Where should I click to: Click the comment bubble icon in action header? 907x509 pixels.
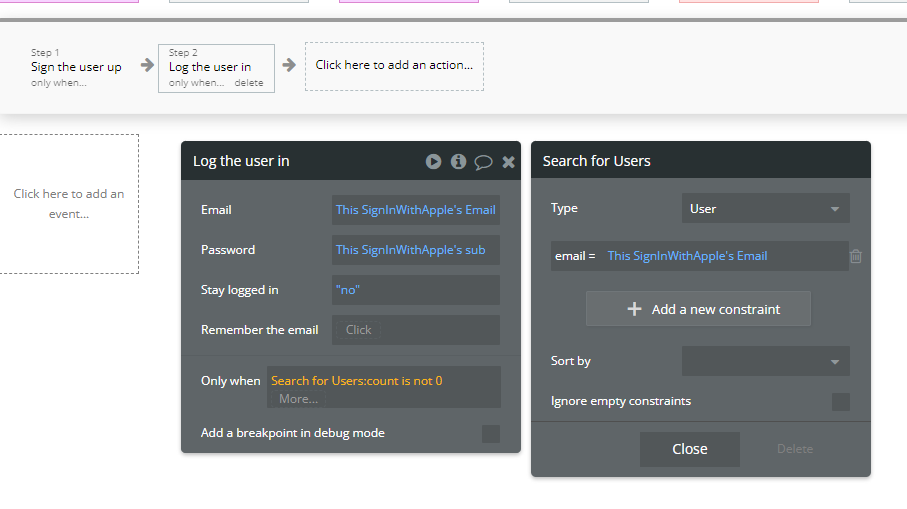coord(483,161)
